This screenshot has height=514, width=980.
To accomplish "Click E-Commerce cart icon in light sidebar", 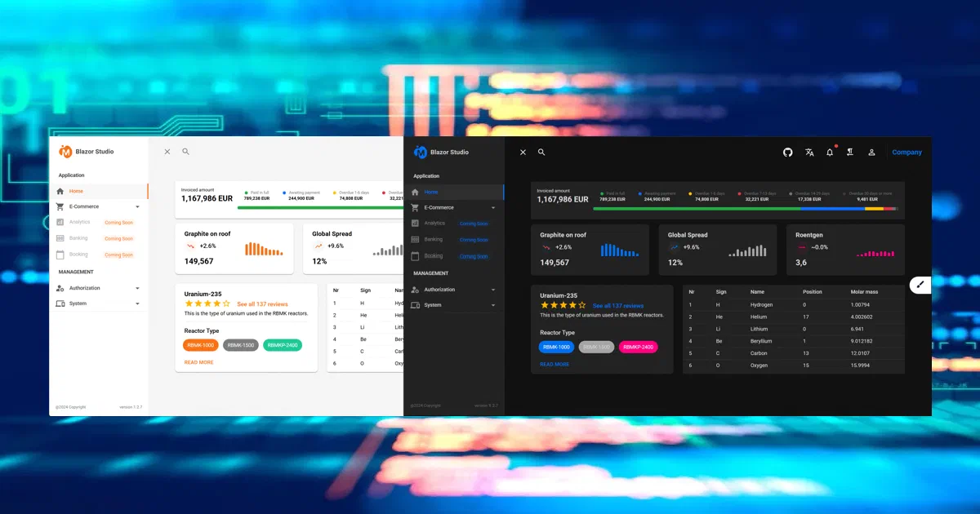I will 60,206.
